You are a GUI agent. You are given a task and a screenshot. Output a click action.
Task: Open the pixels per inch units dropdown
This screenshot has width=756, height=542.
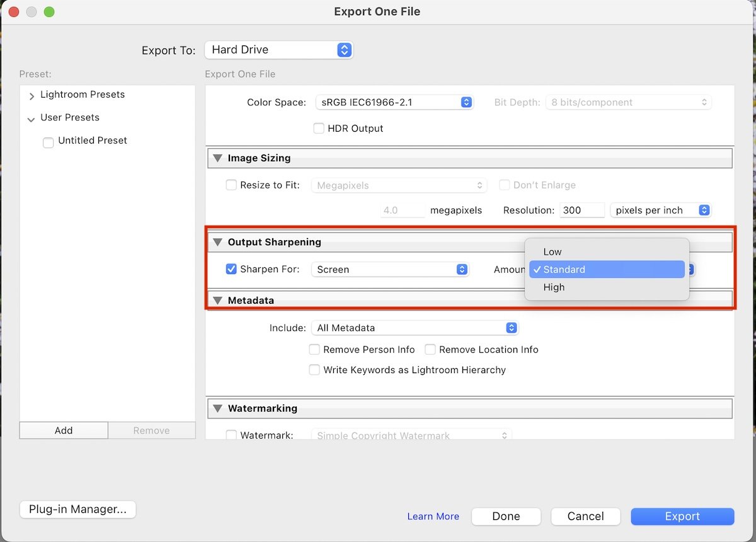[660, 210]
